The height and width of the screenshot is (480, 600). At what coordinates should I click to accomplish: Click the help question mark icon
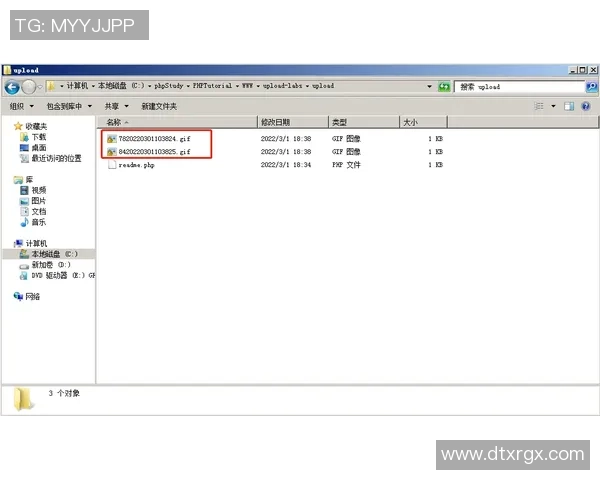pos(586,106)
